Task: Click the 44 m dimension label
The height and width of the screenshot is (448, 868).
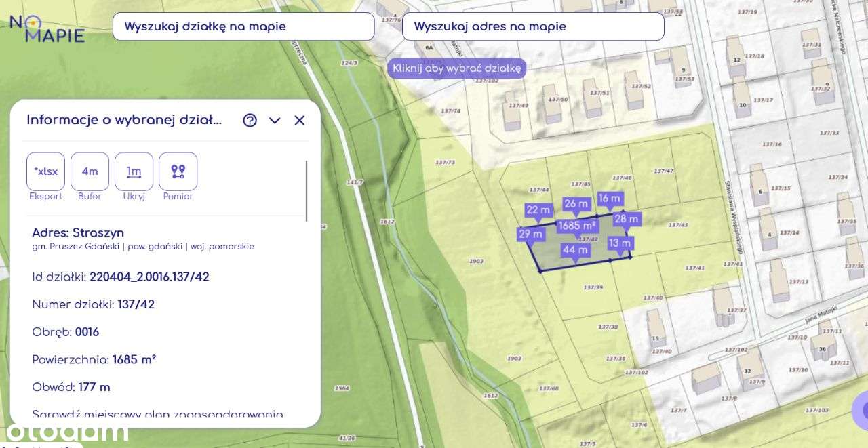Action: point(575,250)
